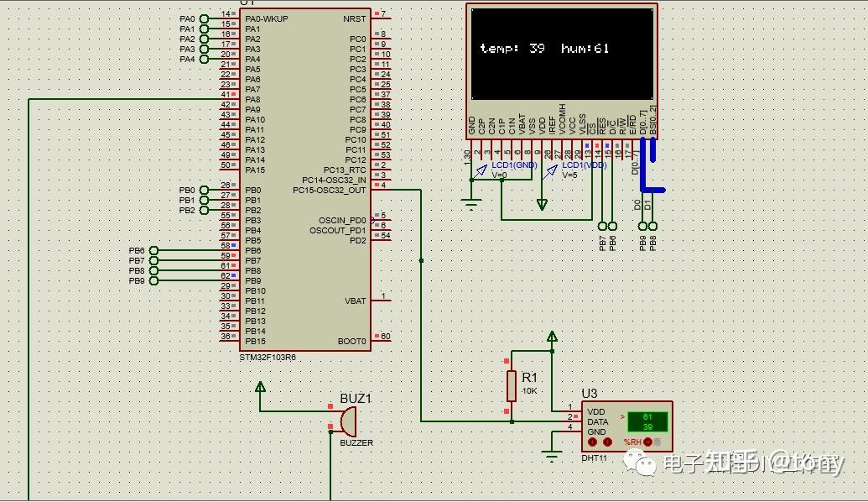Click the power arrow above the buzzer
868x502 pixels.
(x=260, y=388)
